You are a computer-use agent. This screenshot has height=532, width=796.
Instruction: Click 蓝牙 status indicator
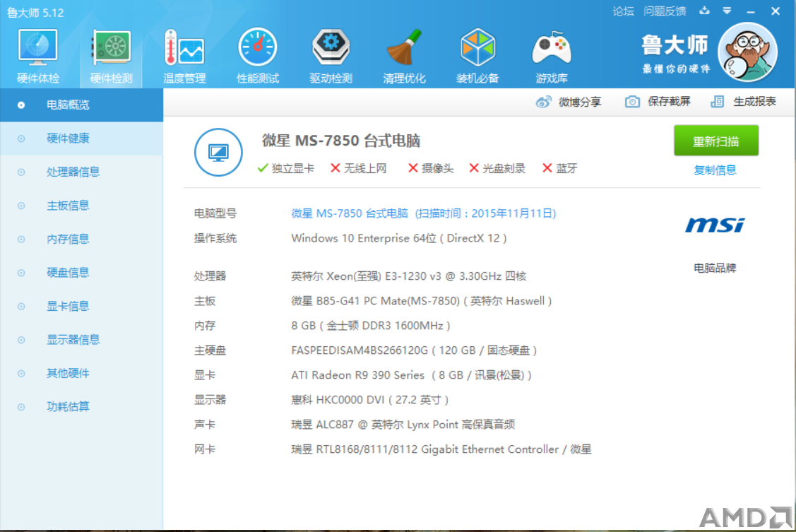click(x=560, y=168)
